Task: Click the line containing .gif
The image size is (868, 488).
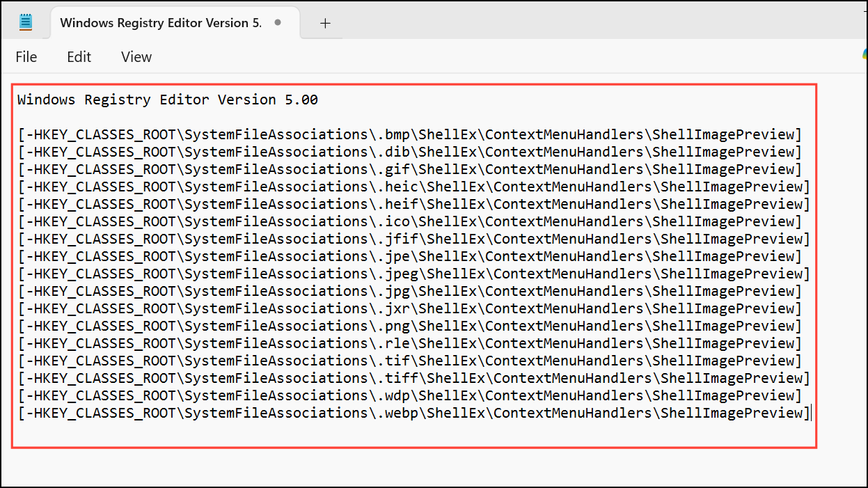Action: (x=410, y=169)
